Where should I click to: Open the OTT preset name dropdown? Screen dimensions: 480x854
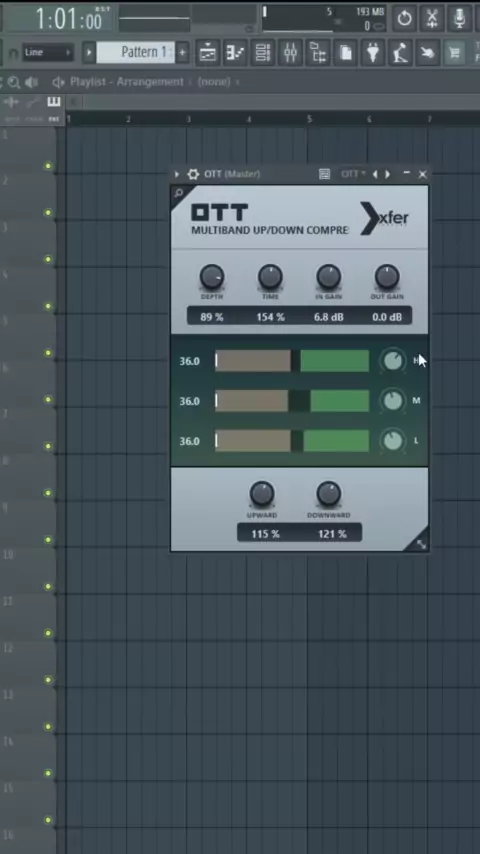point(353,174)
